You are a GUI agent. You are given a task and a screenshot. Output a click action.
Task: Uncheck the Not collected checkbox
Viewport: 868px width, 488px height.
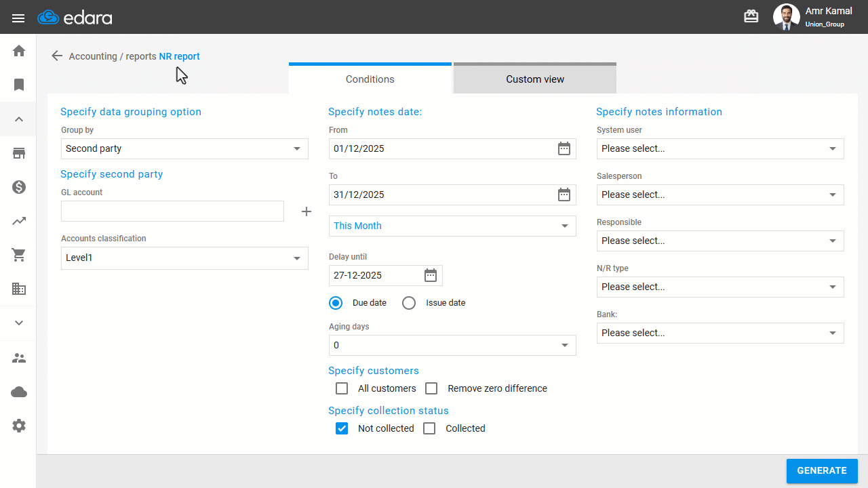point(342,428)
